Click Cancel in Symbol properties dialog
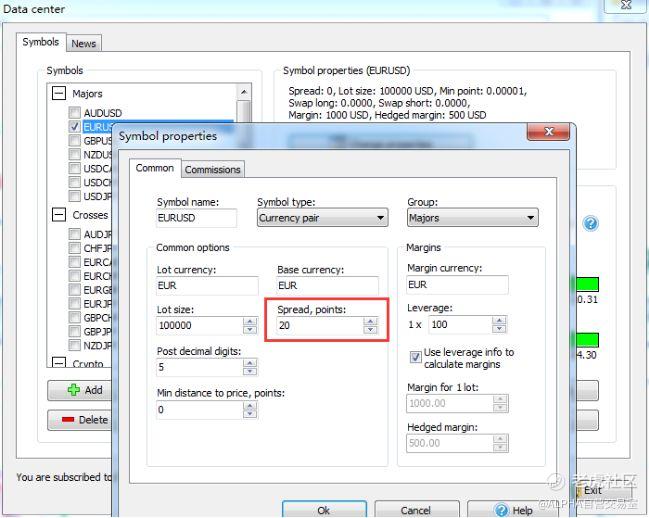Viewport: 649px width, 518px height. [x=416, y=510]
